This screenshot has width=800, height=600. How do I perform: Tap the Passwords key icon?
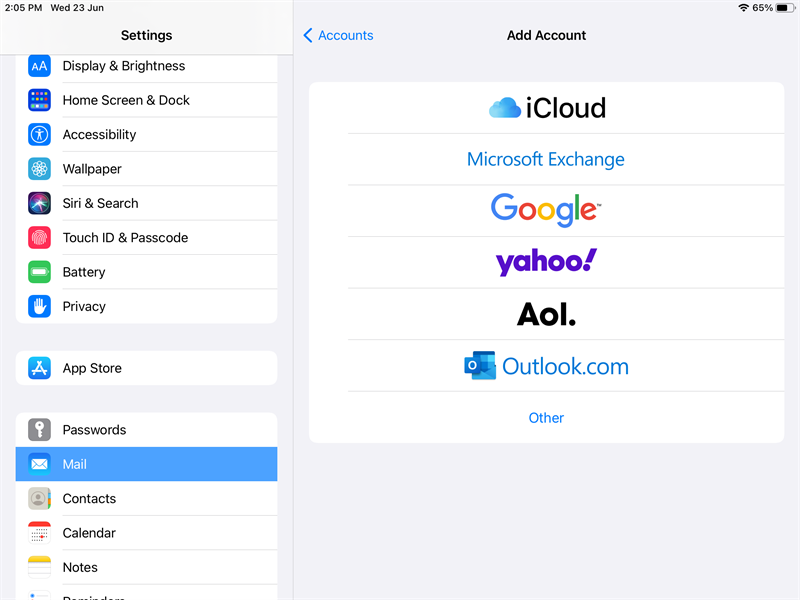[39, 430]
